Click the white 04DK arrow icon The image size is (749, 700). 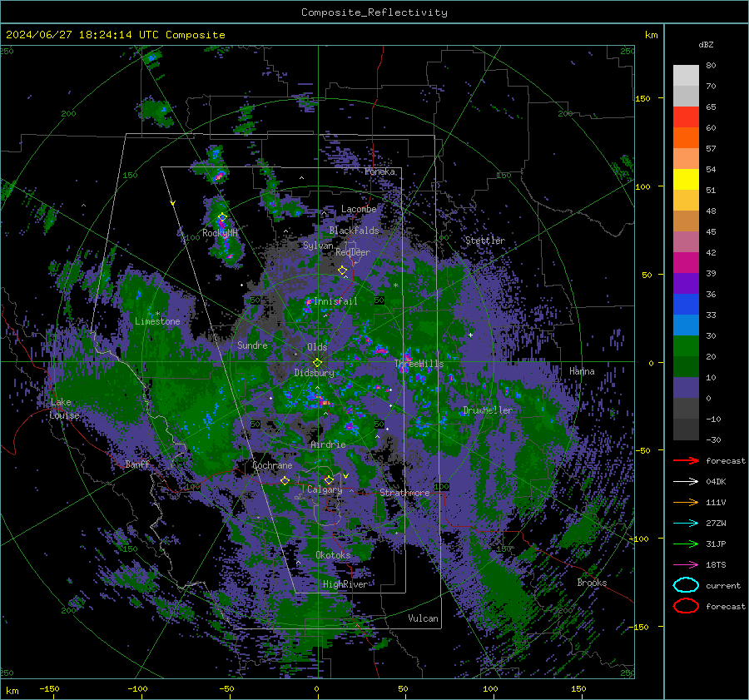[686, 481]
